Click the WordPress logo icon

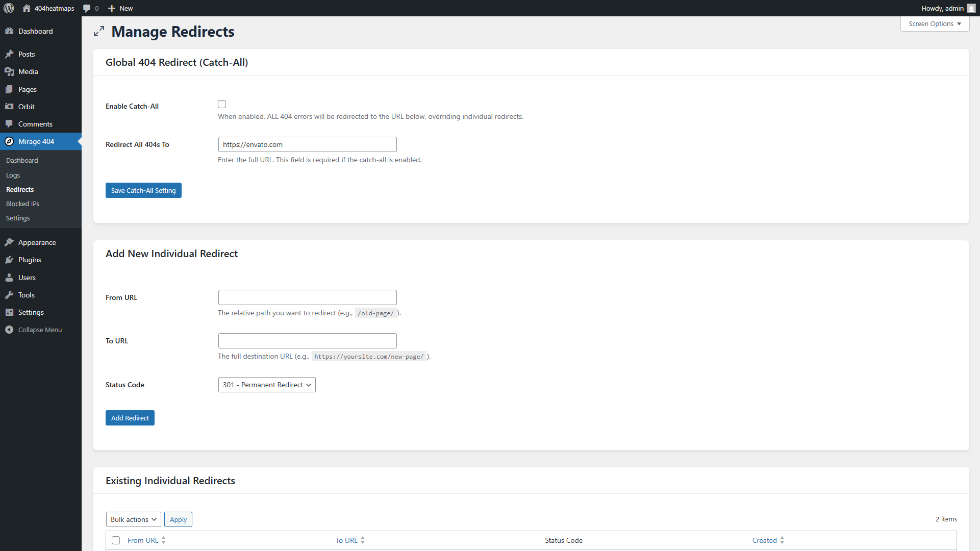[x=9, y=8]
